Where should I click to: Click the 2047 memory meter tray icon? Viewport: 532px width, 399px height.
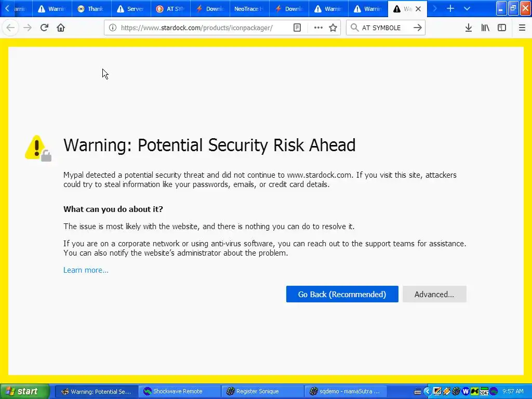tap(484, 392)
